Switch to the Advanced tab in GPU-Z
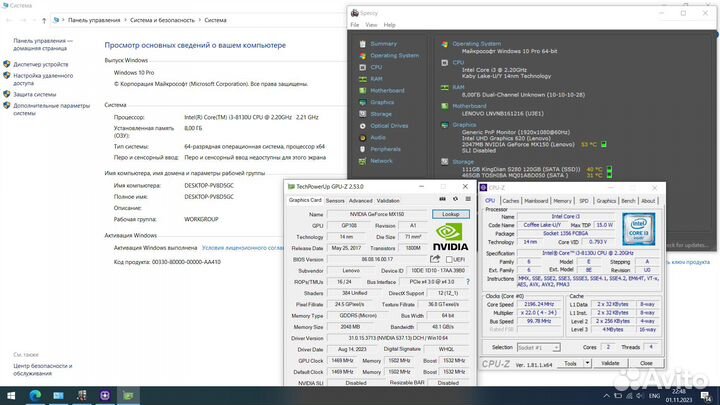Viewport: 720px width, 405px height. [360, 201]
